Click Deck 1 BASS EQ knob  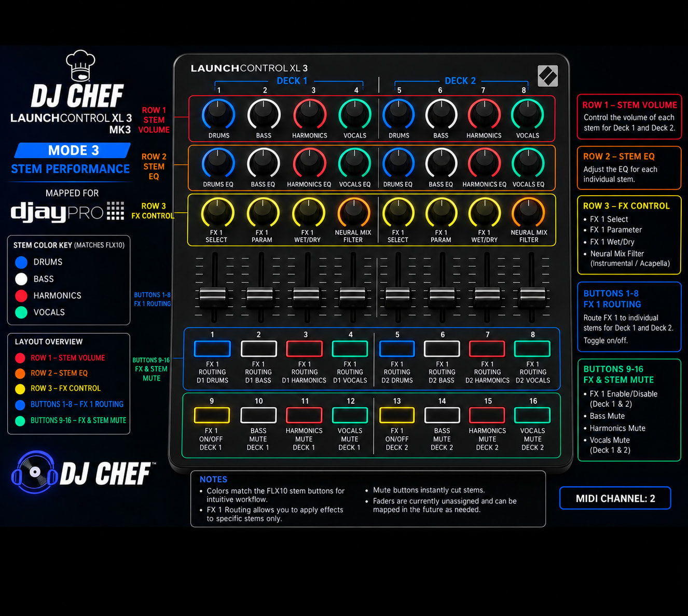point(264,163)
